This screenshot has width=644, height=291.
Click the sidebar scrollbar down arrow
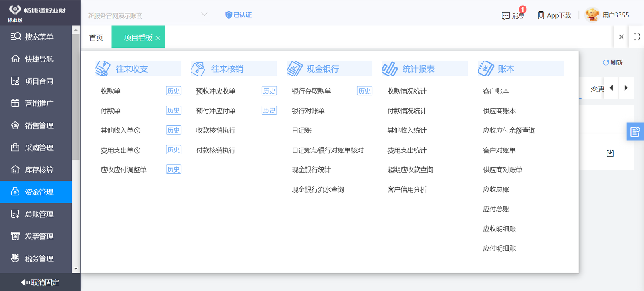(76, 269)
